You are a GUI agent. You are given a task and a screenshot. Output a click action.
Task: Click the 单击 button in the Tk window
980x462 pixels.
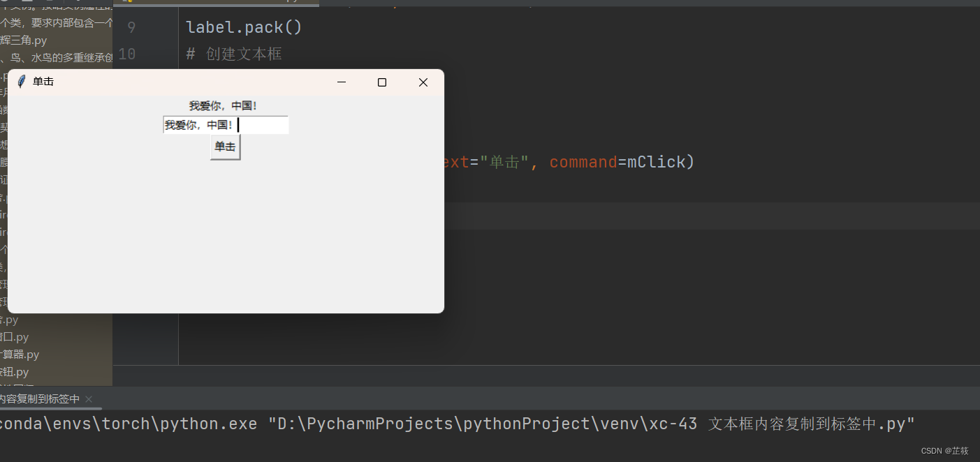point(225,147)
